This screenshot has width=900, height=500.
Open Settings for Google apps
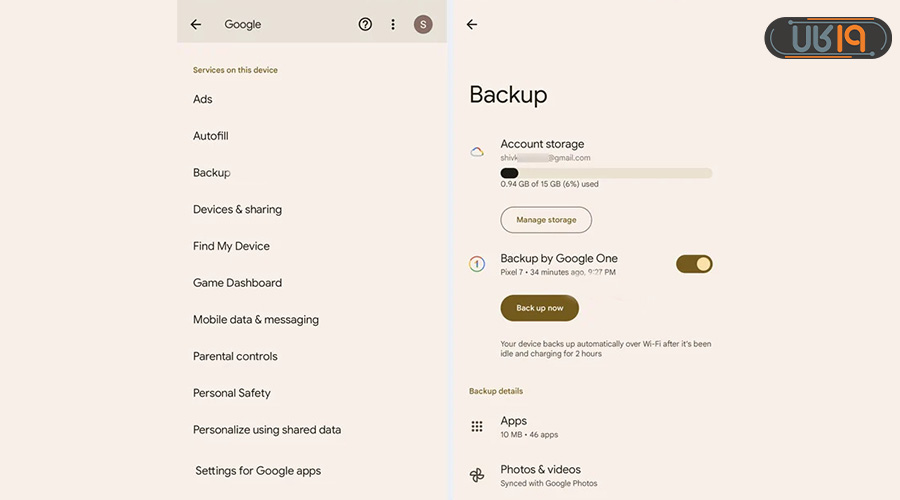(258, 471)
